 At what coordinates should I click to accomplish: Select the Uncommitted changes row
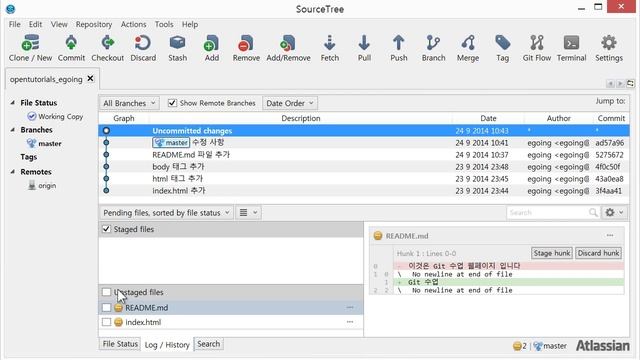coord(364,131)
